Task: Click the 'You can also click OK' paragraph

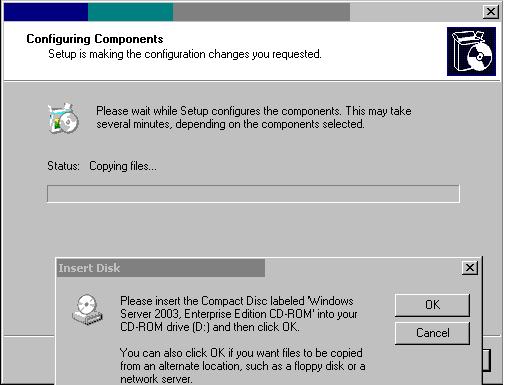Action: [243, 366]
